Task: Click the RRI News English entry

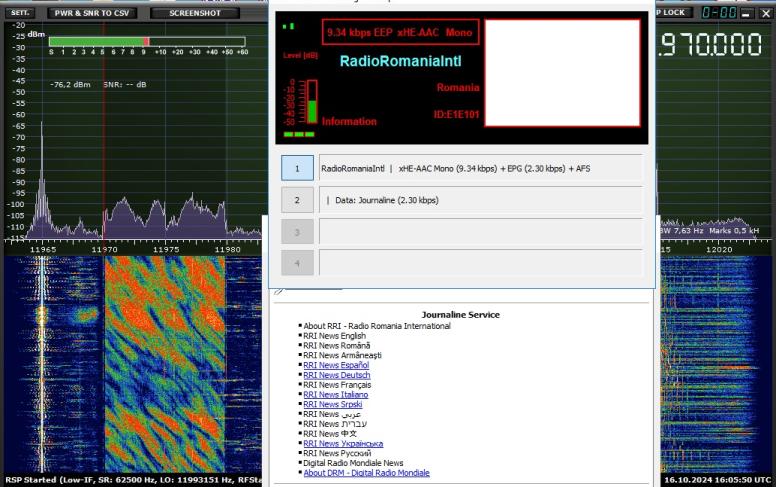Action: [335, 336]
